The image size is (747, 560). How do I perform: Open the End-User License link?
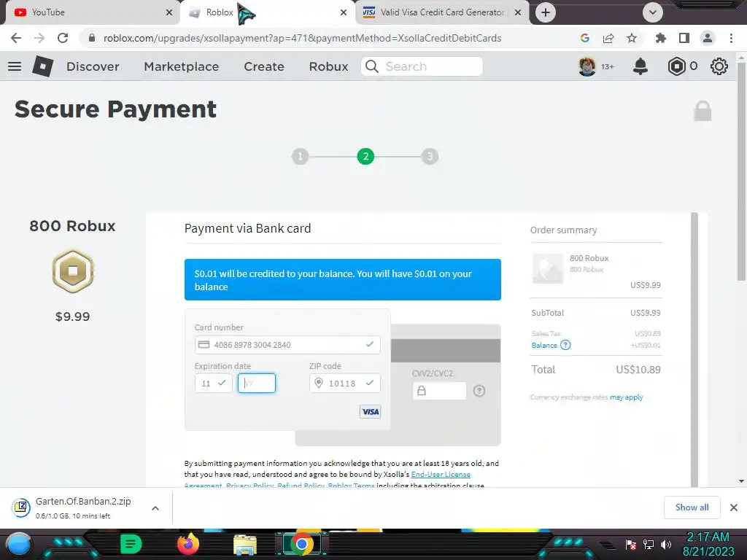pos(441,474)
